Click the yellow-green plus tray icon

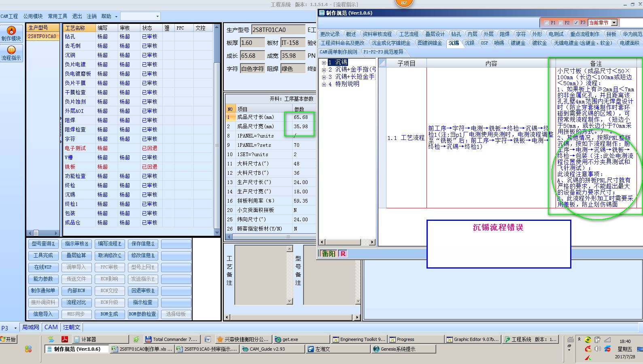click(588, 340)
